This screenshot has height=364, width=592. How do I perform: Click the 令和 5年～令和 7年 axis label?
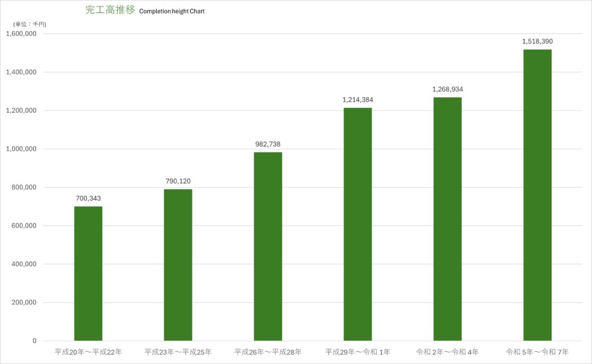(537, 352)
